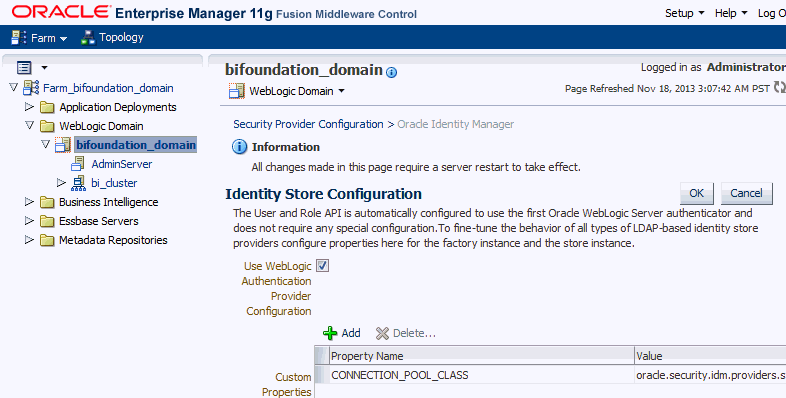Click the OK button
The image size is (786, 398).
point(697,193)
